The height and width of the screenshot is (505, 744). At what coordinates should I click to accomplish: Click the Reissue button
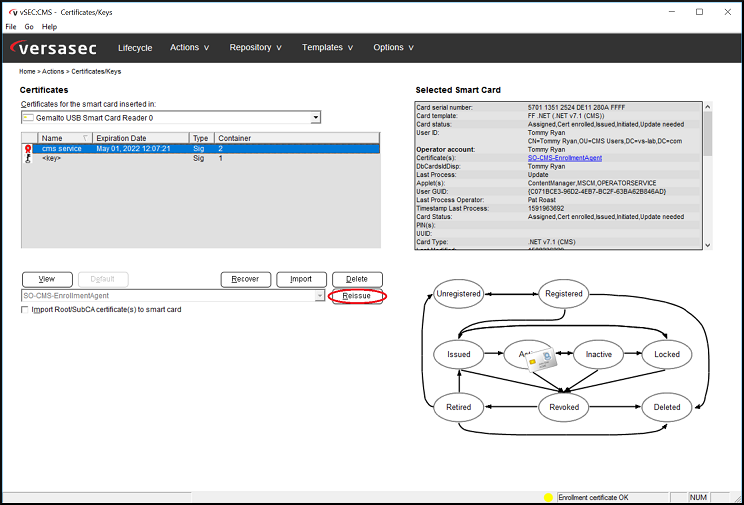(x=357, y=296)
